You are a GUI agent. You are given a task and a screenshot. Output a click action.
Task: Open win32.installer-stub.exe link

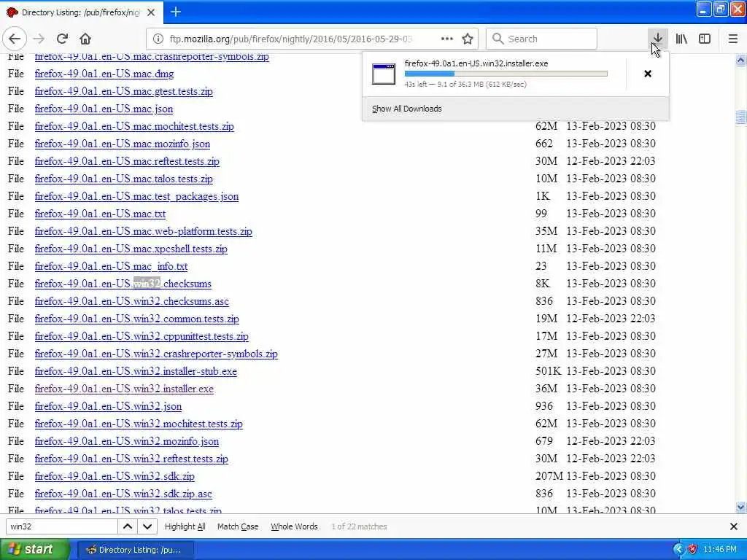(135, 371)
